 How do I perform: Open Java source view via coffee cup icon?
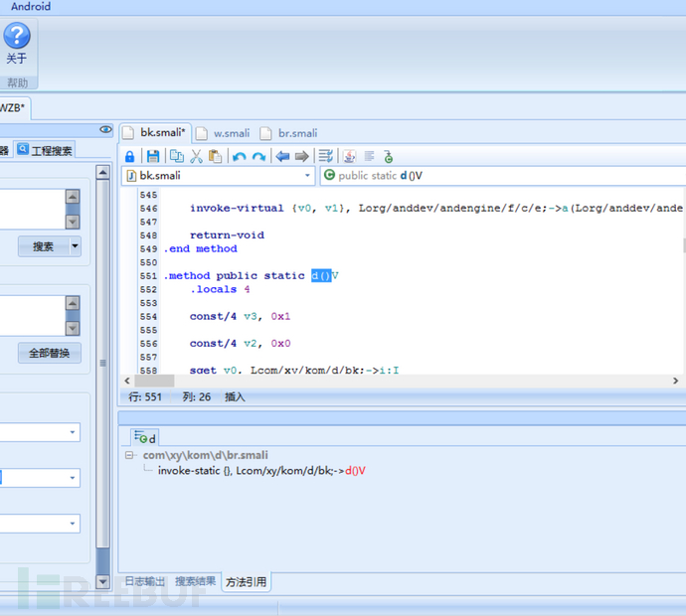pos(349,156)
